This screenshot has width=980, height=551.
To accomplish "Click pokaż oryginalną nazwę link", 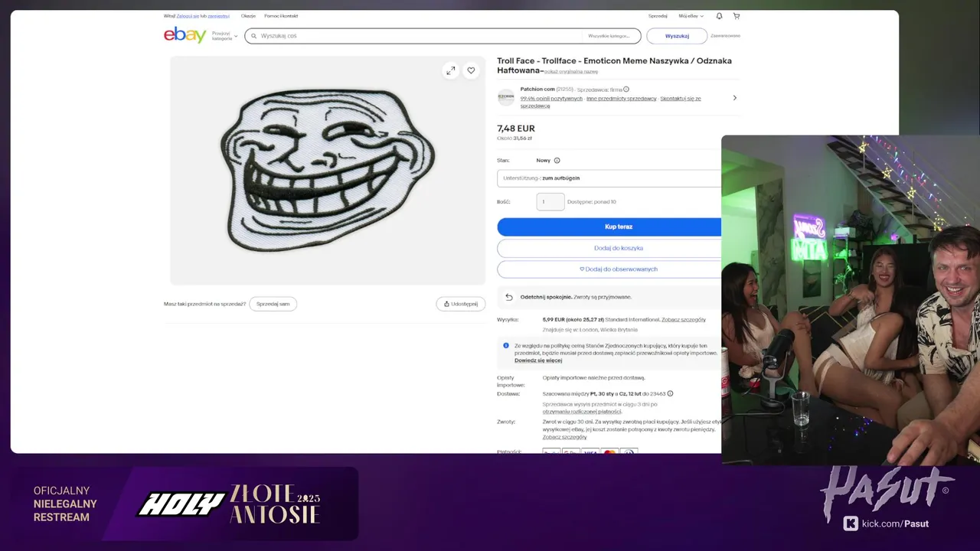I will (x=571, y=72).
